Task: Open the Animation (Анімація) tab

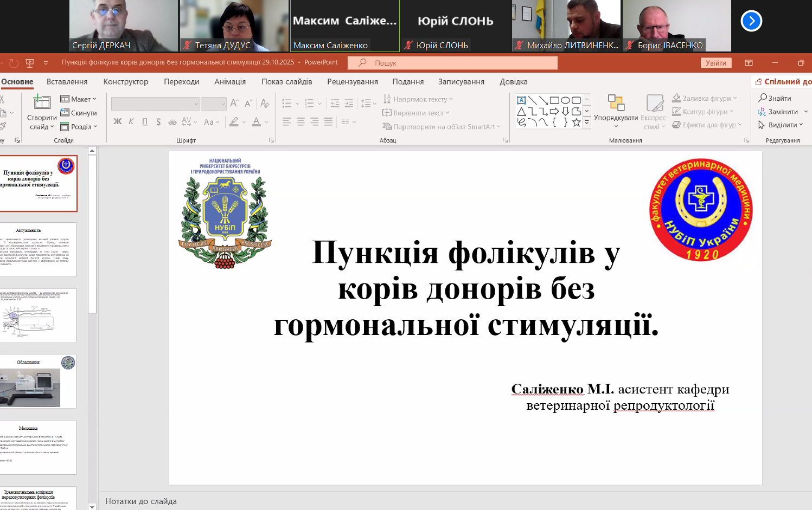Action: pos(229,82)
